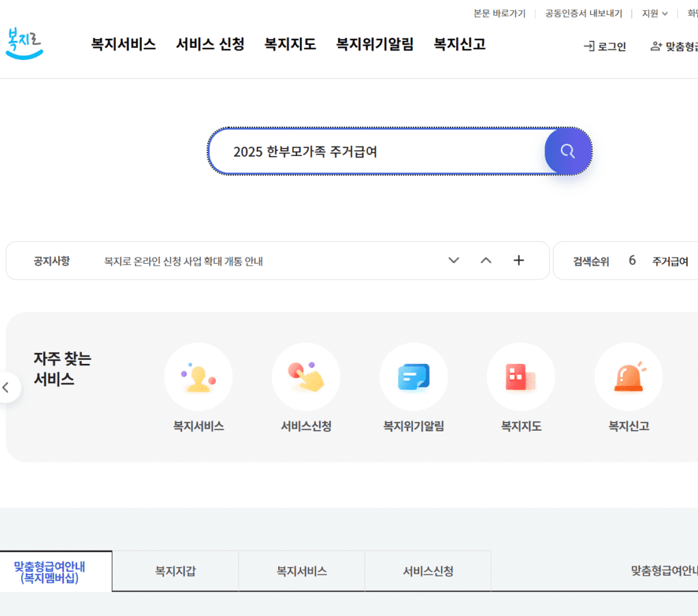Select 서비스 신청 from the top navigation
This screenshot has width=698, height=616.
209,44
